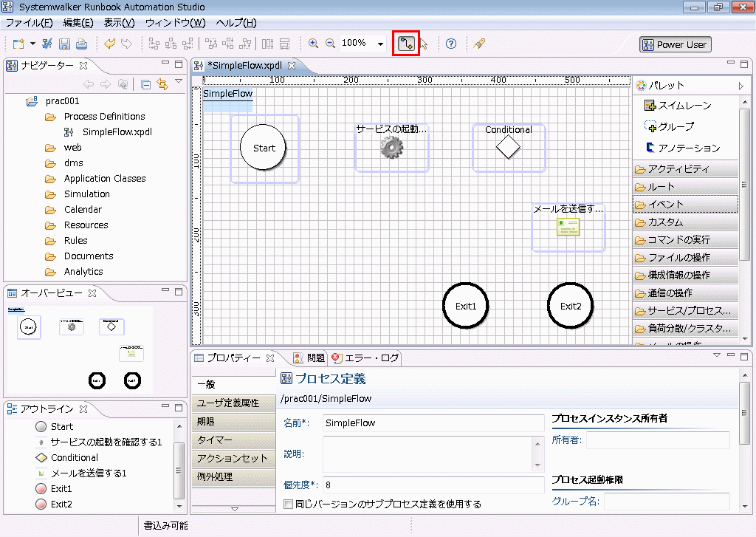Image resolution: width=756 pixels, height=537 pixels.
Task: Open the 表示(V) menu
Action: pos(119,23)
